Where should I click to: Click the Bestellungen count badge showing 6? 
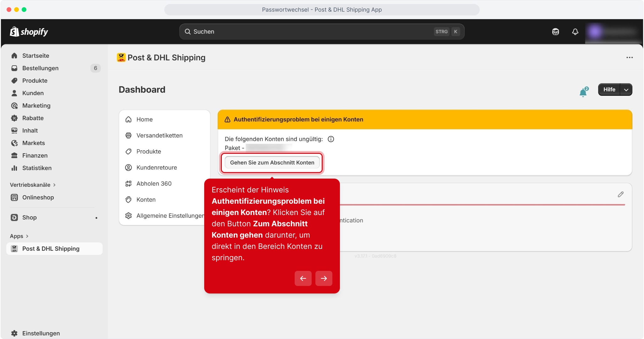pos(96,68)
